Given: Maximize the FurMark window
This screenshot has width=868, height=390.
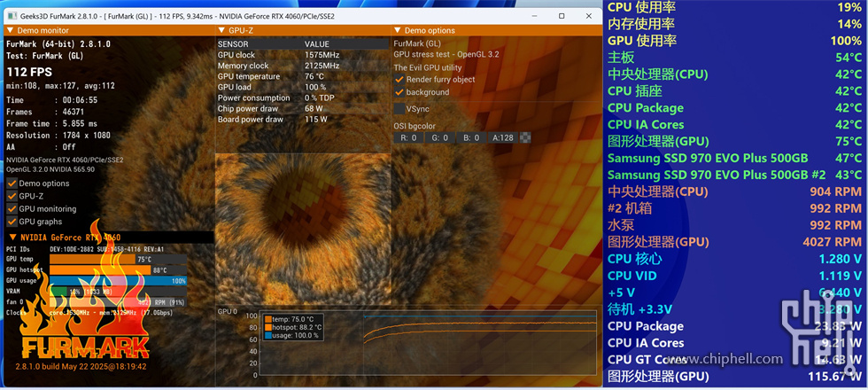Looking at the screenshot, I should 562,16.
